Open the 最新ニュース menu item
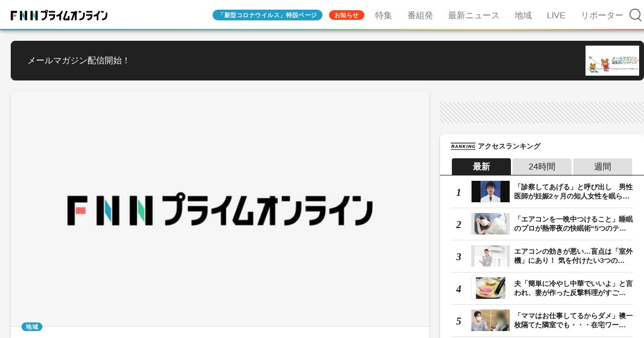This screenshot has height=338, width=644. [x=473, y=16]
